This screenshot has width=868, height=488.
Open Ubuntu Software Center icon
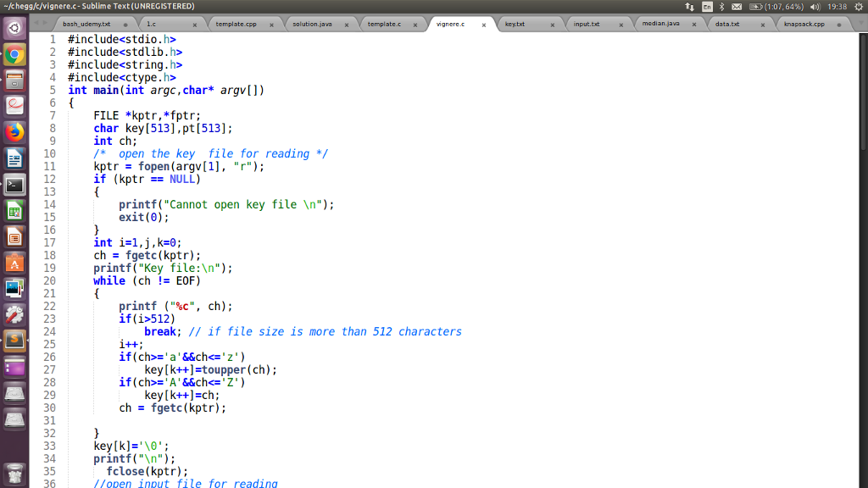point(14,263)
